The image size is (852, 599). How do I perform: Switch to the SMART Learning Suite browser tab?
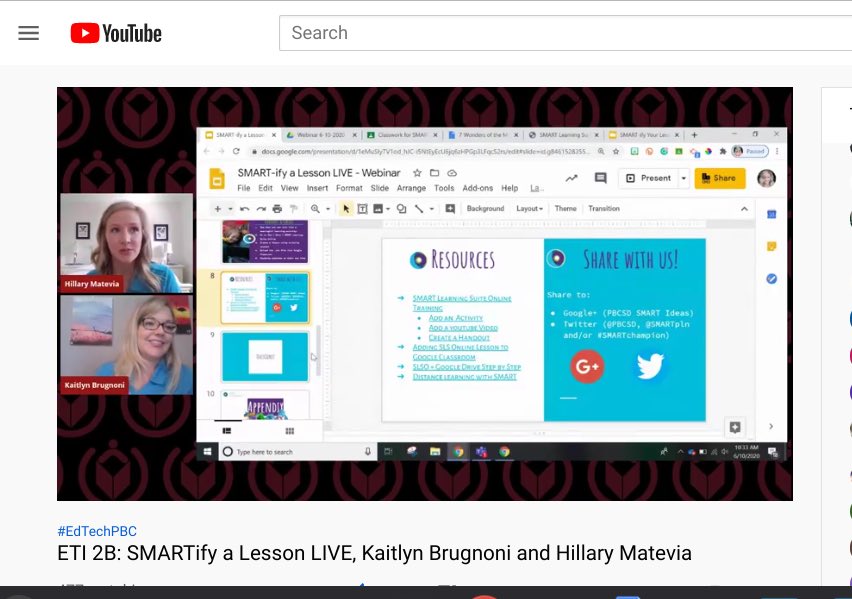pos(563,135)
